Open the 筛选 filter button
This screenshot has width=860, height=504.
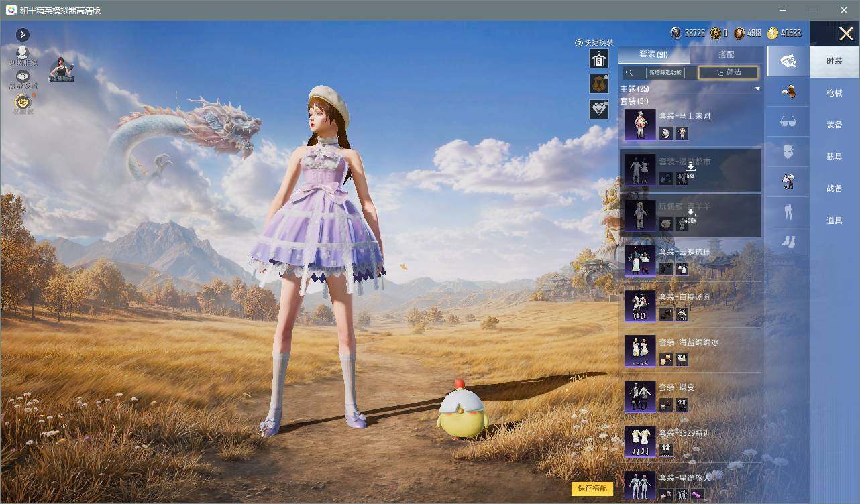(729, 72)
